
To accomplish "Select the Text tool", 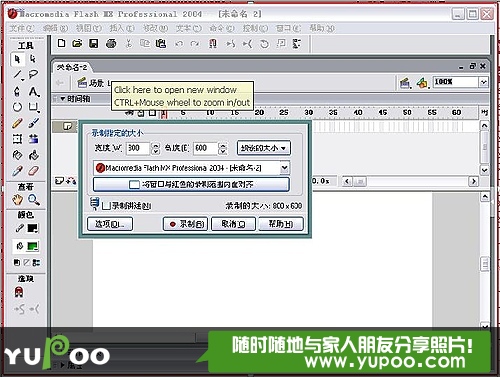I will [x=33, y=91].
